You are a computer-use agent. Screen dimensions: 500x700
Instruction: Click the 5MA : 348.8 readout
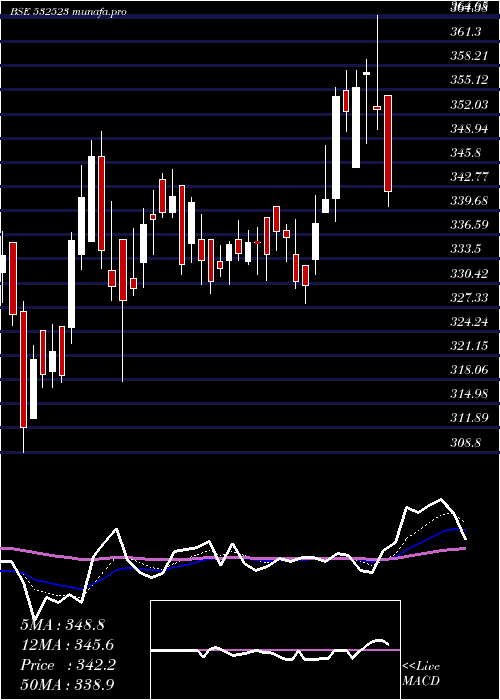click(62, 625)
